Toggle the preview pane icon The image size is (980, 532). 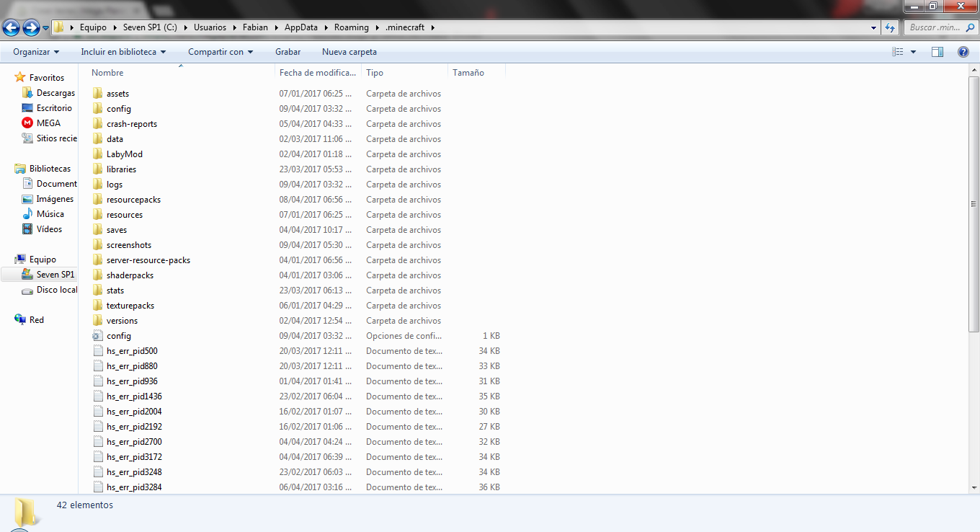coord(937,52)
